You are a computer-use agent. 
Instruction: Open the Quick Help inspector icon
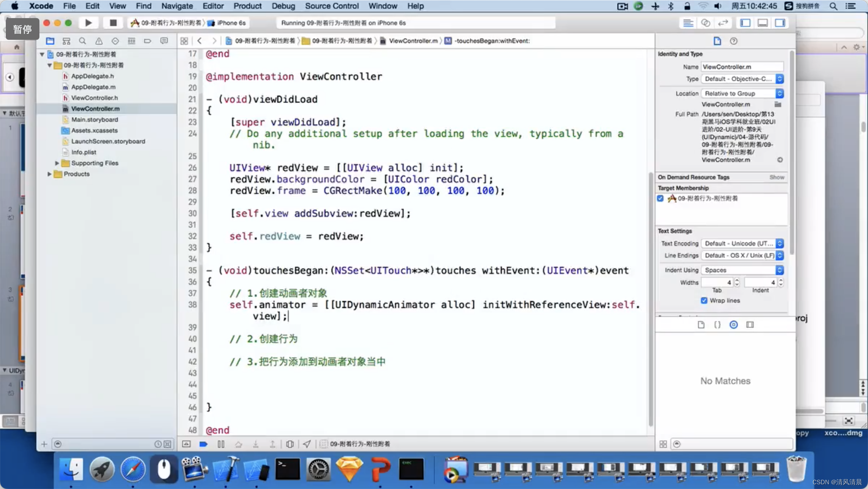coord(733,41)
